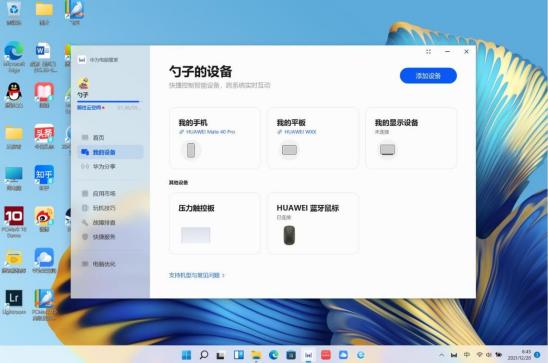The image size is (548, 363).
Task: Open the Lightroom desktop icon
Action: 14,301
